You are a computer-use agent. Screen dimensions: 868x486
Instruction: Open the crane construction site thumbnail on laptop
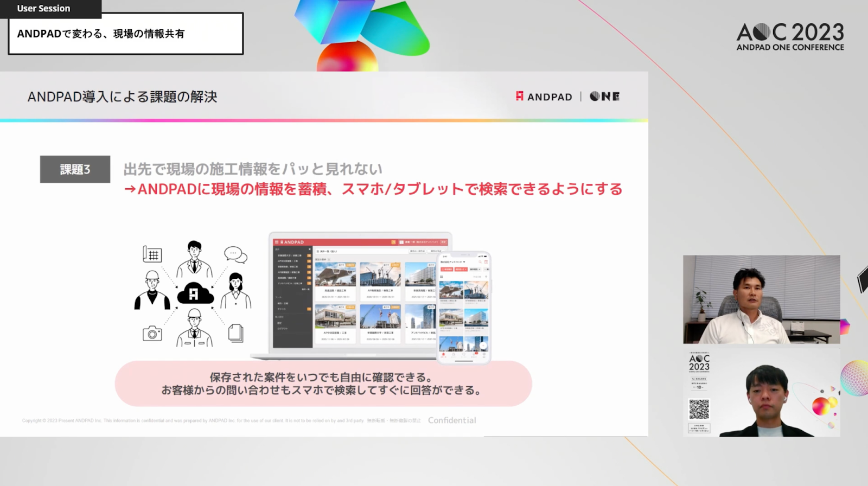[x=380, y=274]
